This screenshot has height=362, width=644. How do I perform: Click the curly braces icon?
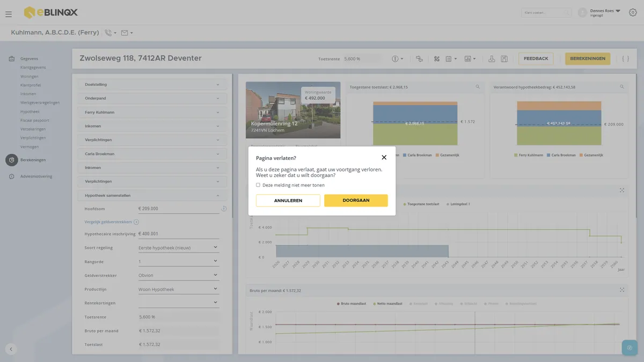coord(625,58)
